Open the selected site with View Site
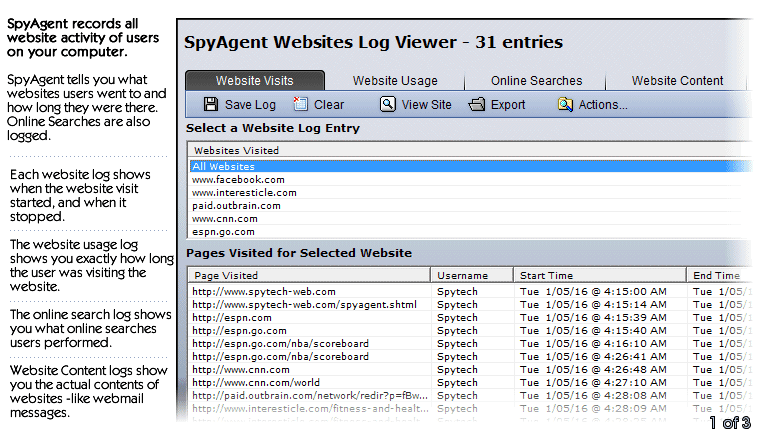 pyautogui.click(x=426, y=105)
